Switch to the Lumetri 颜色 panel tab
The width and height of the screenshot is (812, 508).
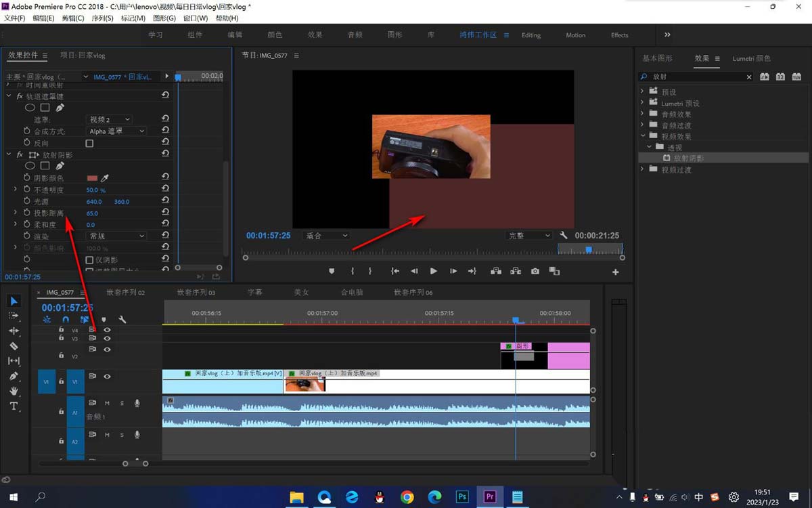click(751, 58)
